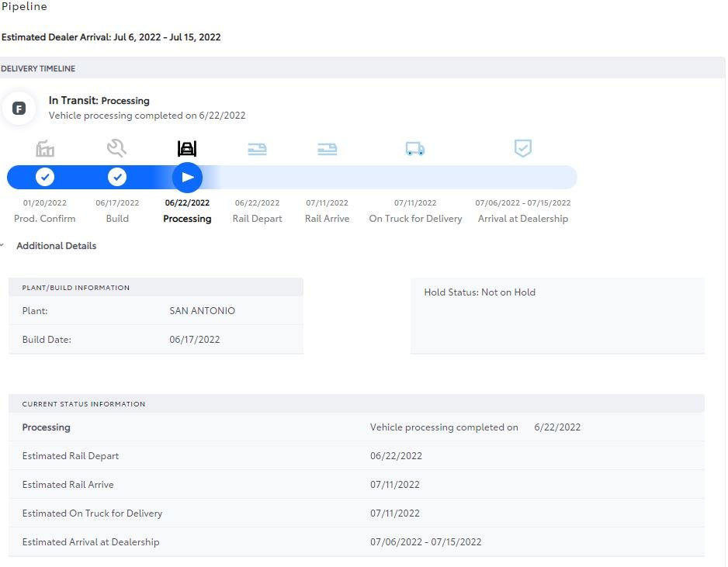728x567 pixels.
Task: Click the Estimated Rail Depart row label
Action: [x=71, y=456]
